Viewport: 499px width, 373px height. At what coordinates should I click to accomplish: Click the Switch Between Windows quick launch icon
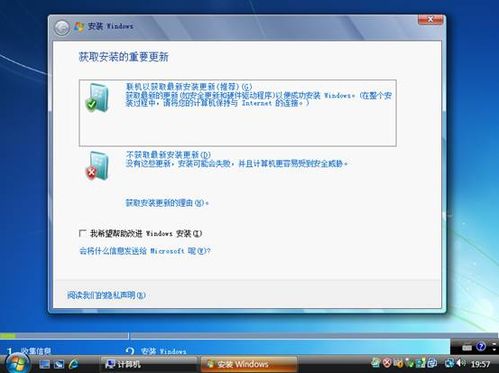(59, 364)
